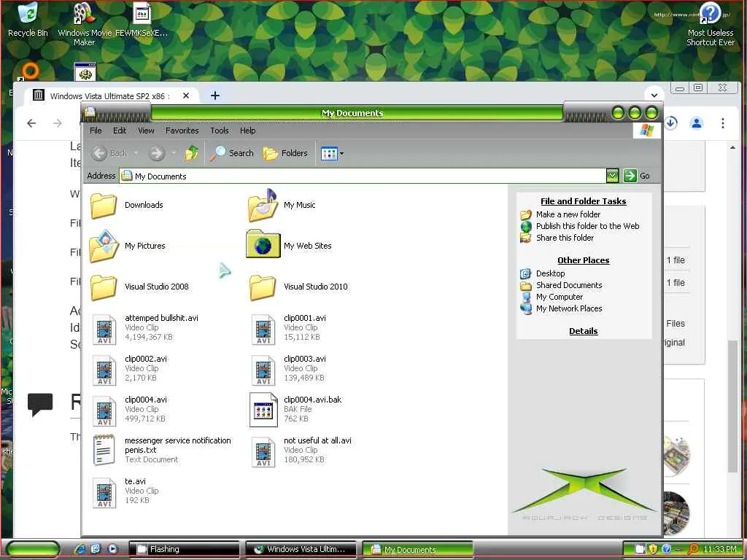
Task: Toggle the Folders pane button
Action: tap(285, 153)
